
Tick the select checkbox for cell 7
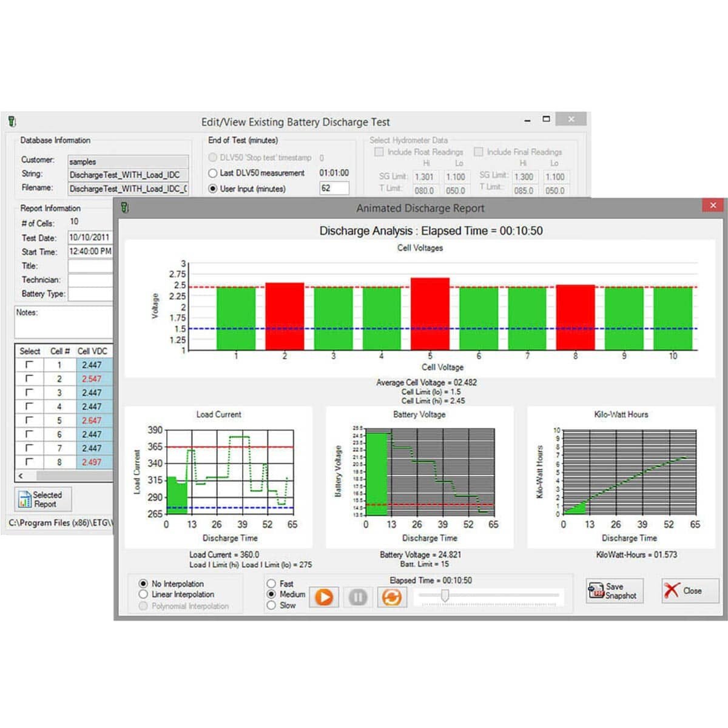tap(29, 448)
